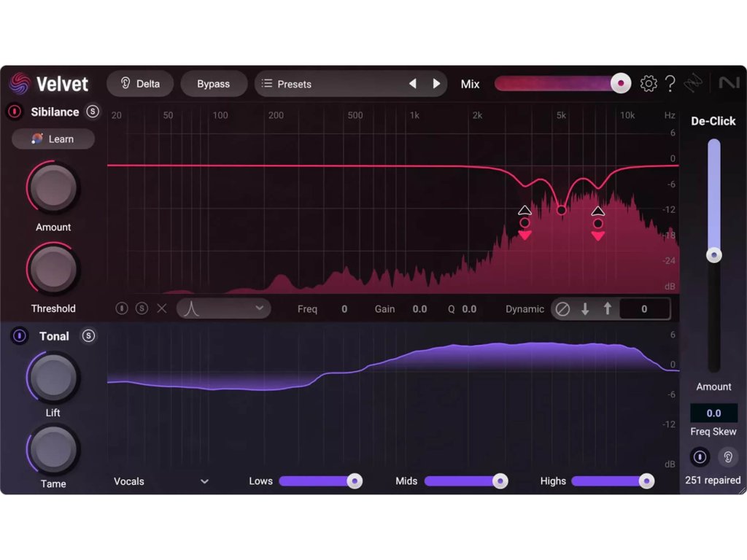747x560 pixels.
Task: Go to the previous preset arrow
Action: coord(413,84)
